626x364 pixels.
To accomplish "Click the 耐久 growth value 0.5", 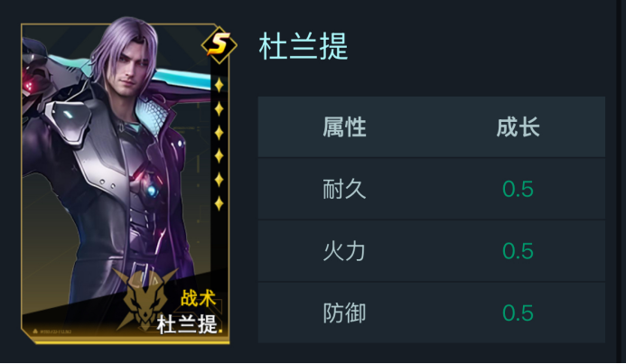I will coord(518,189).
